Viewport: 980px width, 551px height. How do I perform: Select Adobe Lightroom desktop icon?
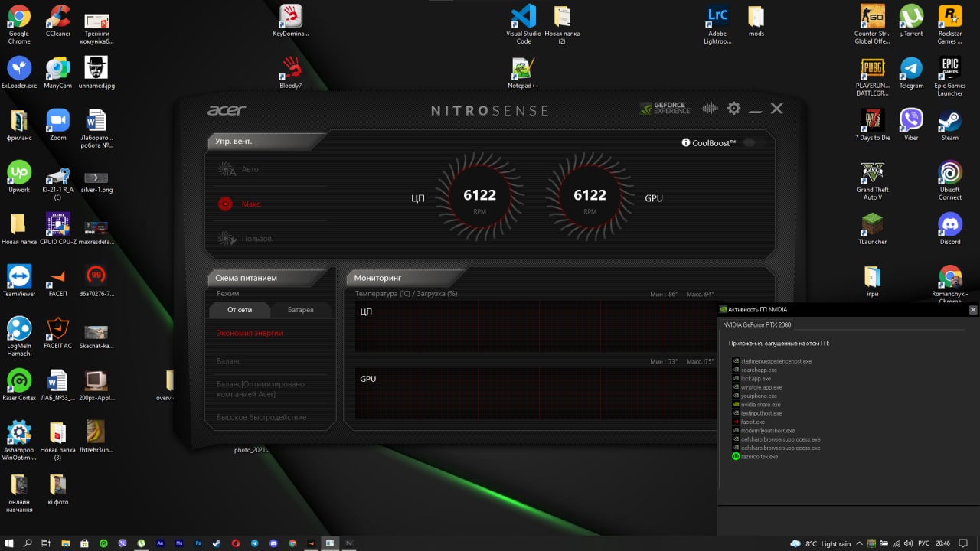point(717,24)
